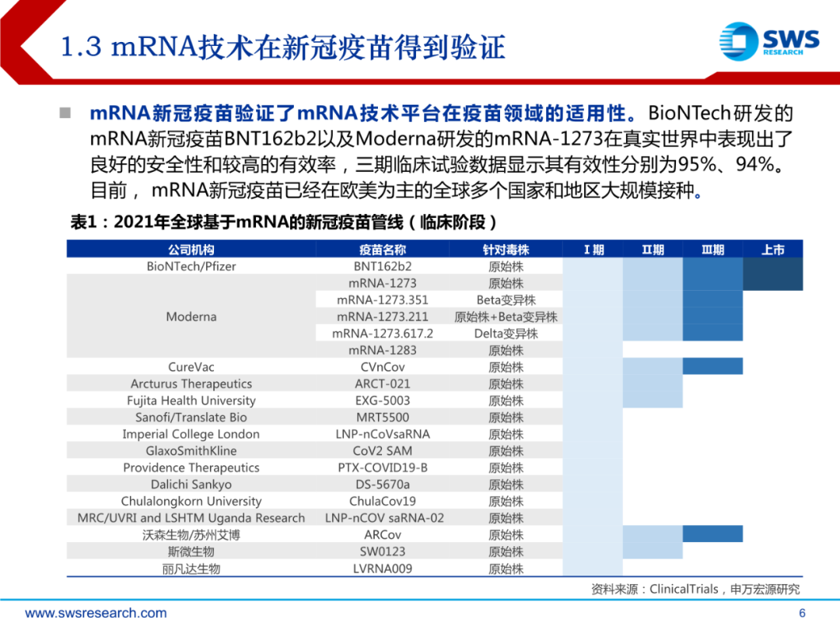The width and height of the screenshot is (840, 630).
Task: Click the DS-5670a entry
Action: [383, 485]
